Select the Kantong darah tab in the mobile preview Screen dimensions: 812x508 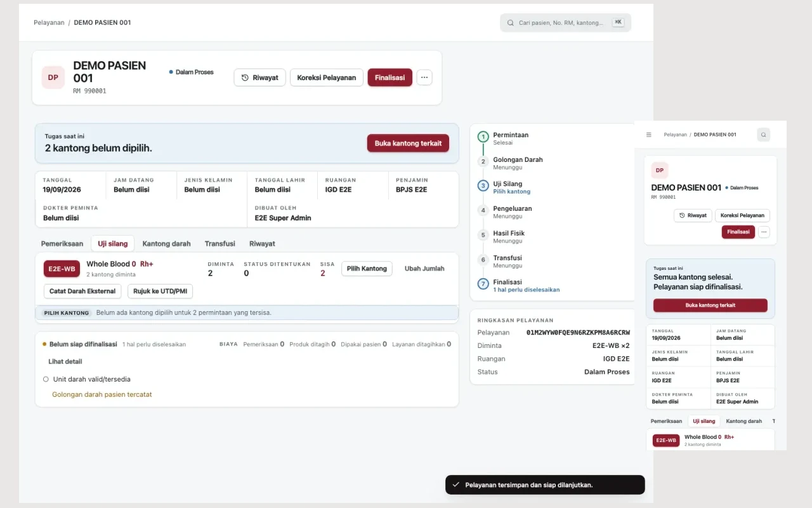pyautogui.click(x=744, y=421)
